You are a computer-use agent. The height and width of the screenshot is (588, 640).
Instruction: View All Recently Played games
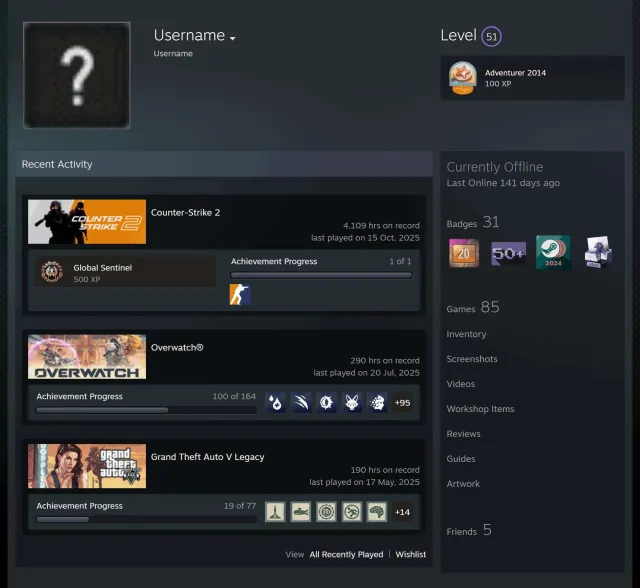346,555
